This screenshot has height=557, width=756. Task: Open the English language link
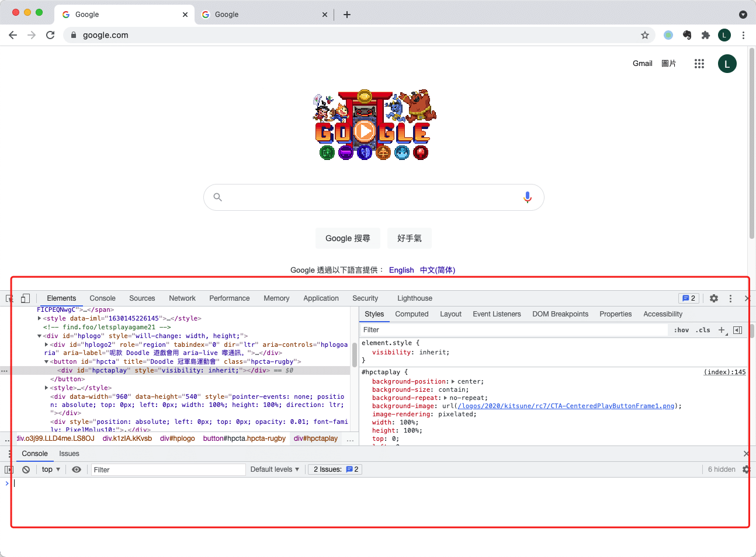401,270
